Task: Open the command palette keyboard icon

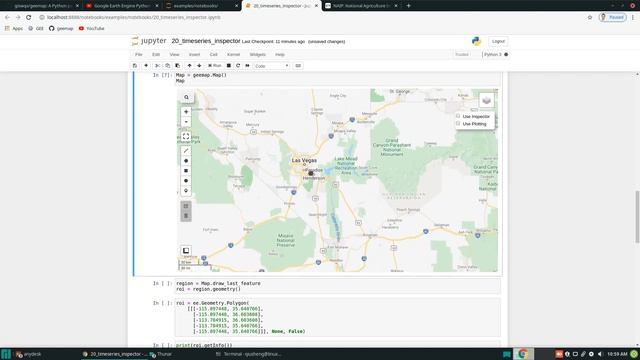Action: pos(298,66)
